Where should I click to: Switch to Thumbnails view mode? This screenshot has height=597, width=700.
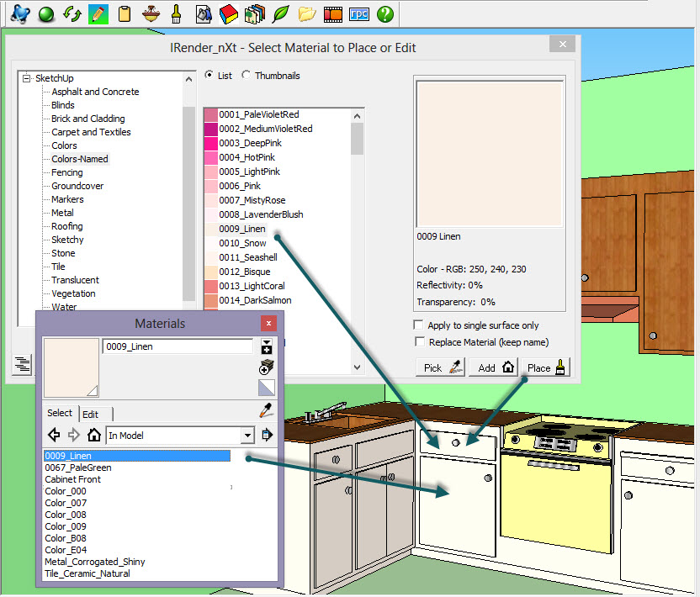[247, 75]
